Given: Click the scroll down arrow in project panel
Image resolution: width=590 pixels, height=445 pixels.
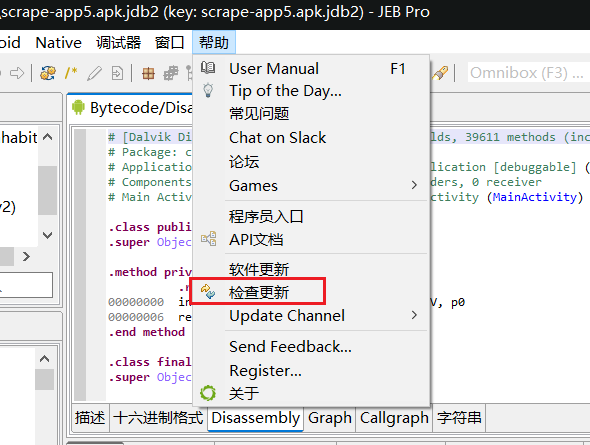Looking at the screenshot, I should tap(47, 235).
